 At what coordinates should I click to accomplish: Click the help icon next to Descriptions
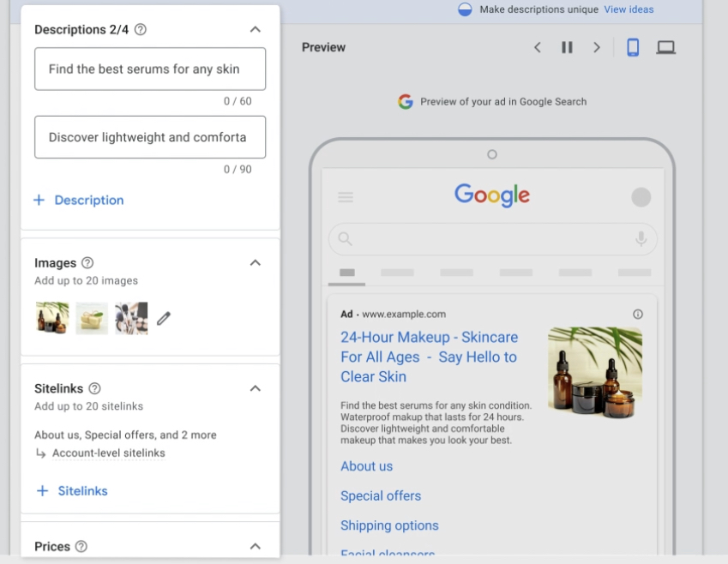click(x=141, y=30)
